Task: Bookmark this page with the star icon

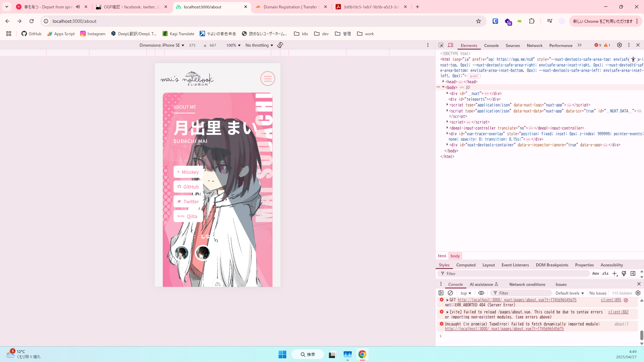Action: (479, 21)
